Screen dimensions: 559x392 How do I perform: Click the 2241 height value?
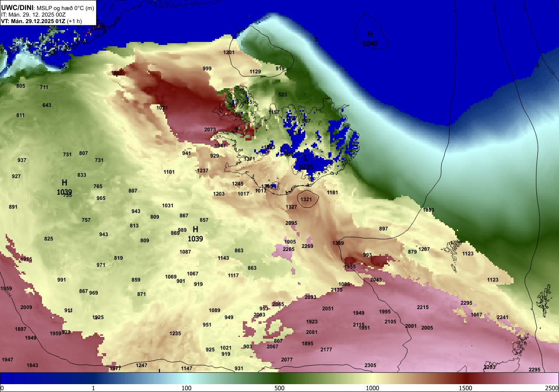coord(503,317)
